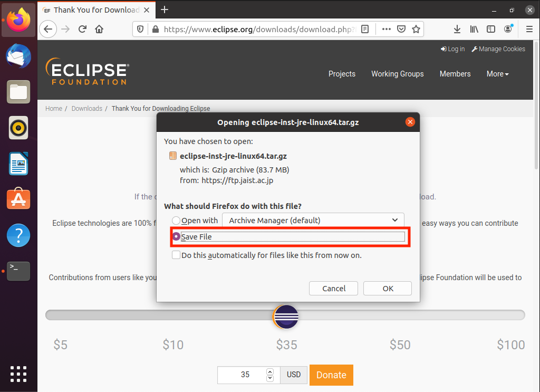The width and height of the screenshot is (540, 392).
Task: Go to the Firefox home page
Action: [99, 29]
